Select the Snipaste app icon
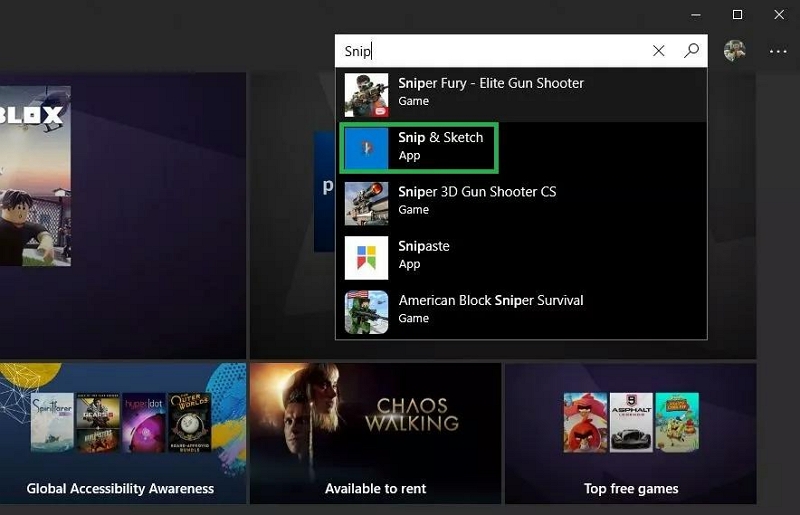Viewport: 800px width, 515px height. (x=366, y=258)
